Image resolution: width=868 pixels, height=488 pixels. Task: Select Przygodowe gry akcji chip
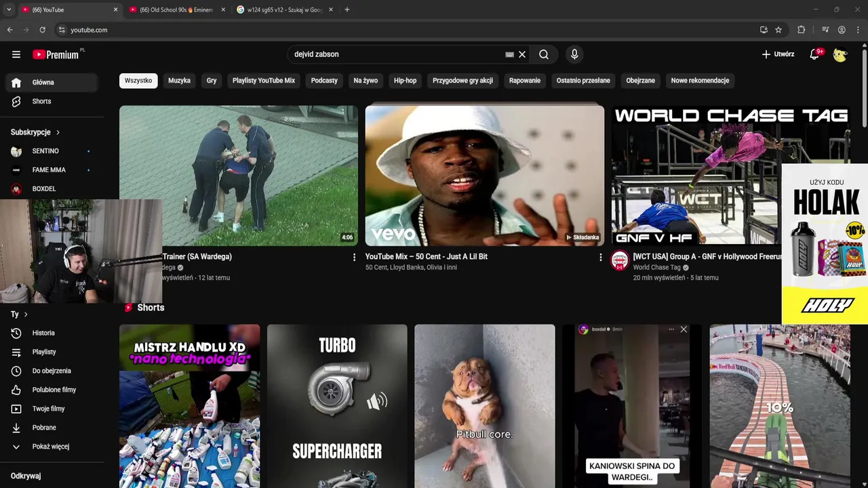[462, 81]
